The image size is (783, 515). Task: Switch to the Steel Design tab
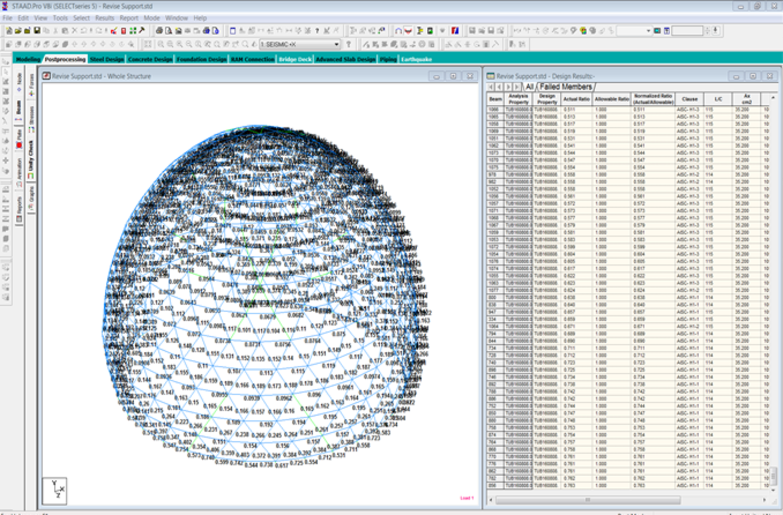click(x=107, y=59)
